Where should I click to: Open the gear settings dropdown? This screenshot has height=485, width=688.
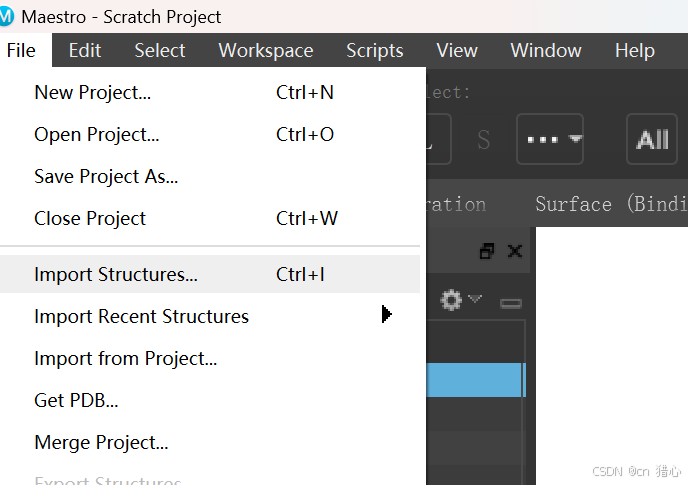(460, 300)
